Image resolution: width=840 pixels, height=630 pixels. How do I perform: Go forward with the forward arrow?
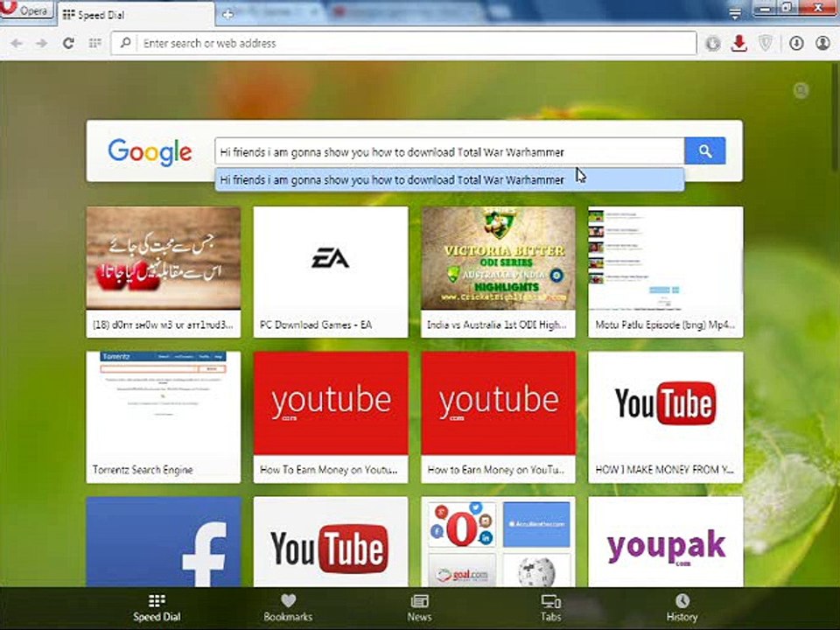pyautogui.click(x=42, y=44)
